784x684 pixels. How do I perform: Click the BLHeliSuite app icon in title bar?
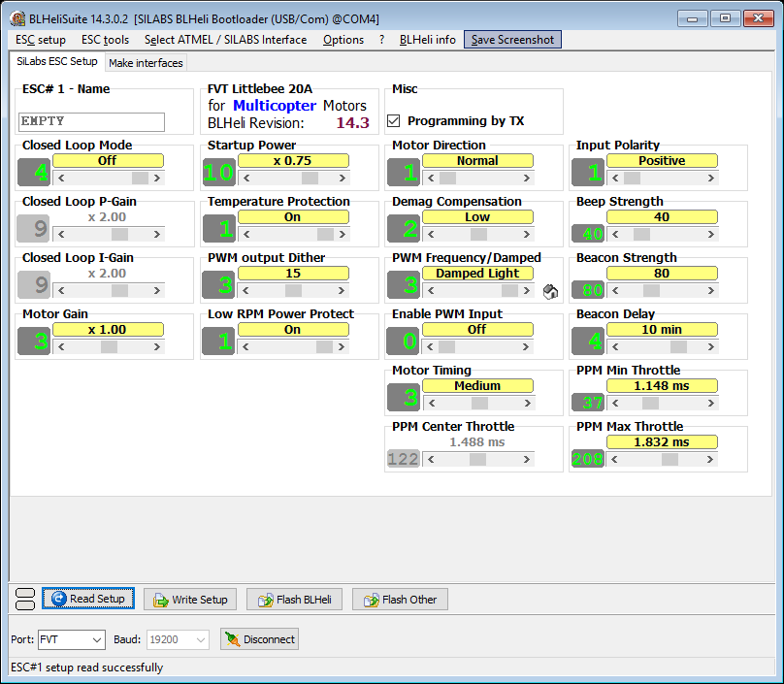17,19
